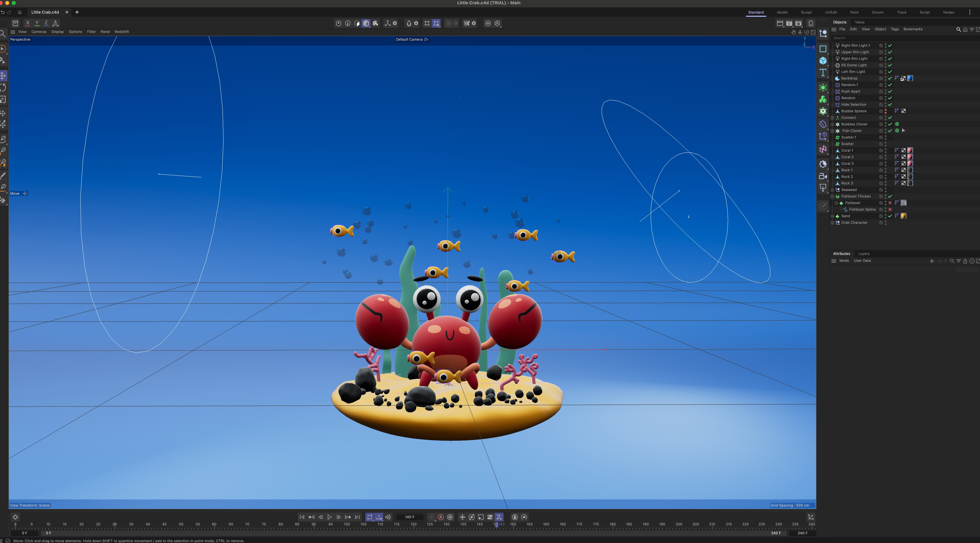This screenshot has height=543, width=980.
Task: Click the lock icon in Attributes manager
Action: [x=965, y=261]
